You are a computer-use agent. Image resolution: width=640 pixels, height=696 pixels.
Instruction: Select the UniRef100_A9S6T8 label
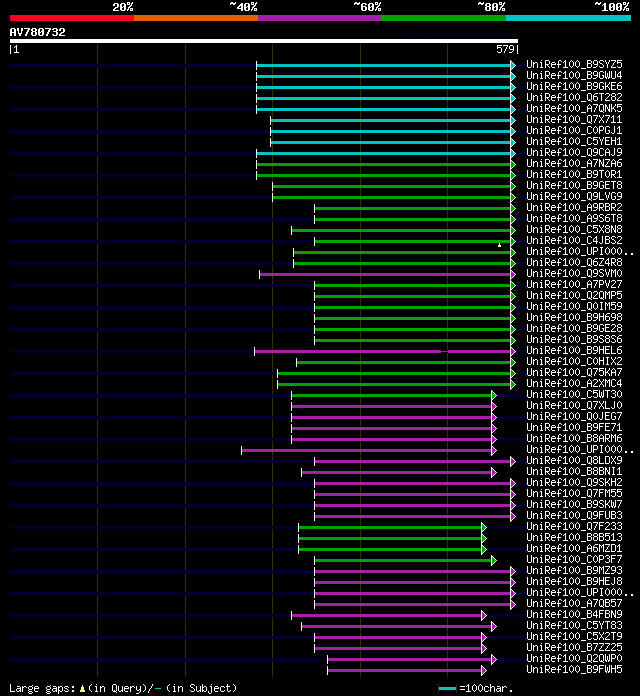tap(574, 218)
